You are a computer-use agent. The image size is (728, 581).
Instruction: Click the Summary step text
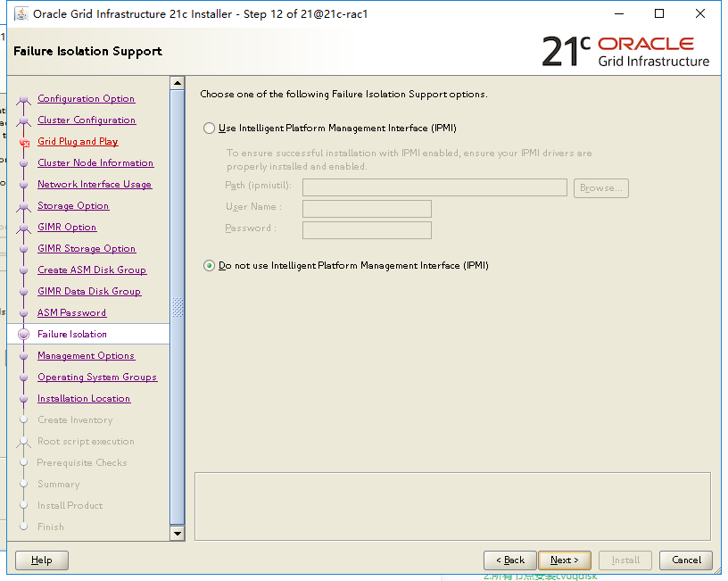[59, 484]
